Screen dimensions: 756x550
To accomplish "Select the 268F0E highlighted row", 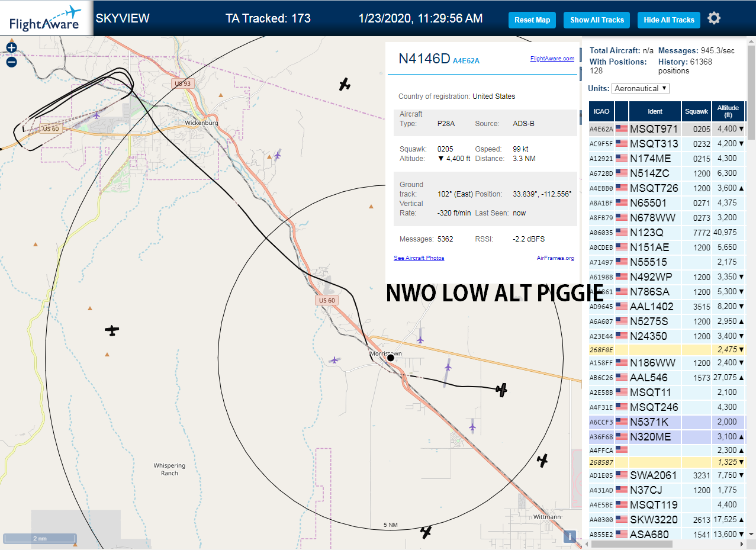I will (667, 349).
